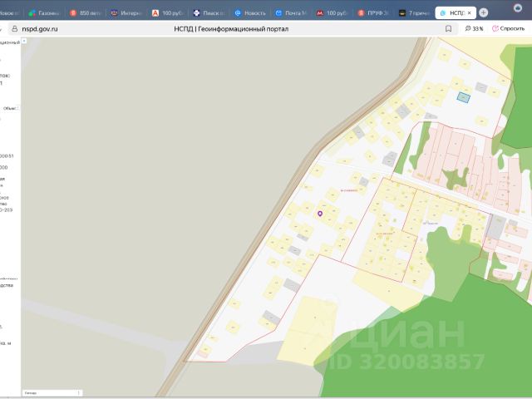The image size is (532, 399).
Task: Open the 'Новость' tab
Action: 249,13
